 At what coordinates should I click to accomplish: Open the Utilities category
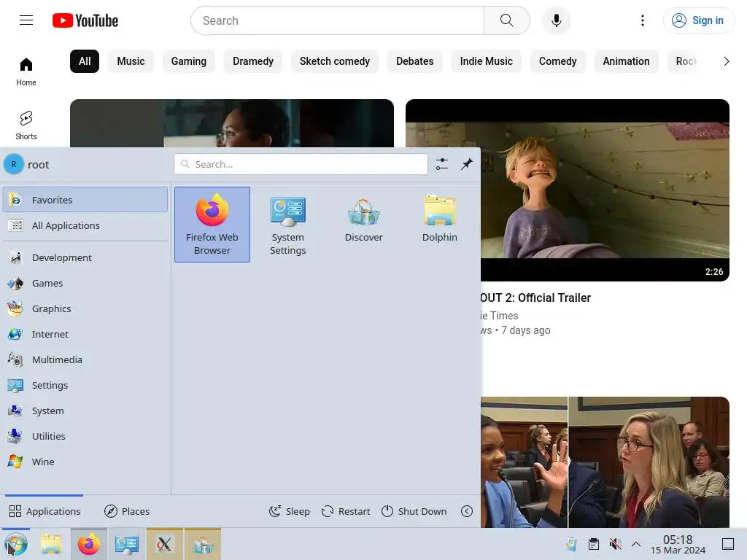point(85,436)
